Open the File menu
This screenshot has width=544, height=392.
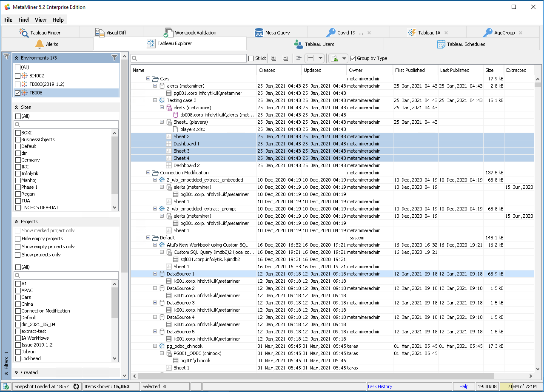click(x=8, y=20)
